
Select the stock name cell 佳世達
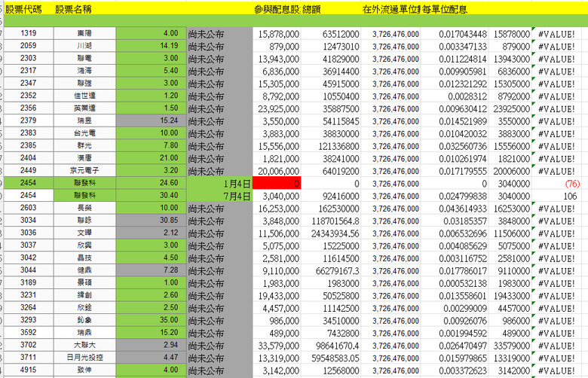84,96
